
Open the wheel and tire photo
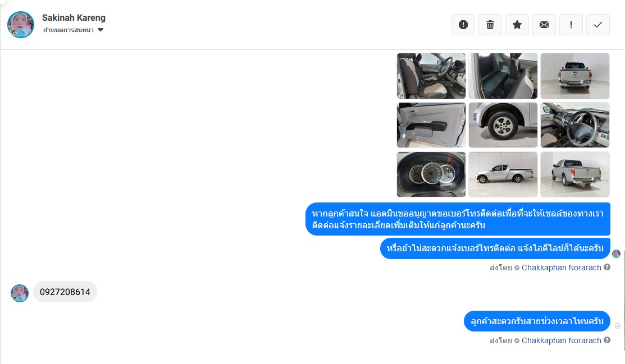tap(503, 125)
